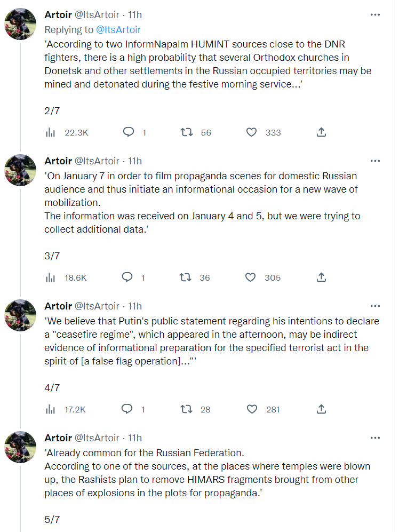Expand the three-dot menu on the 5/7 tweet
Image resolution: width=407 pixels, height=532 pixels.
[x=375, y=438]
